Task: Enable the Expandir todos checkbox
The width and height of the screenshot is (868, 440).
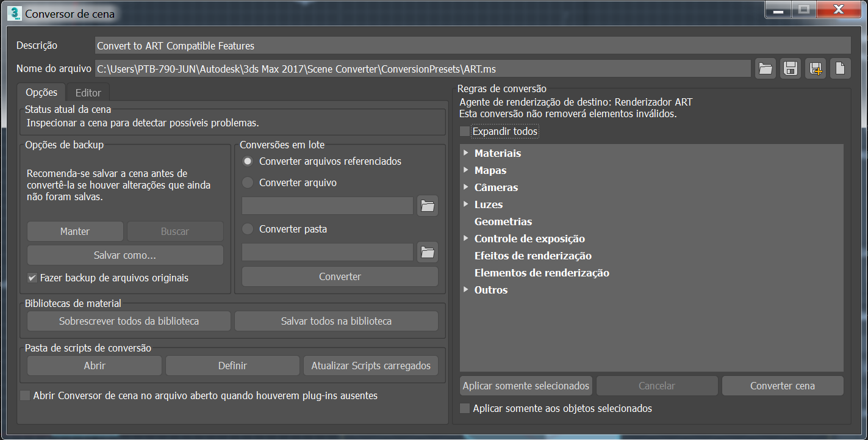Action: 465,131
